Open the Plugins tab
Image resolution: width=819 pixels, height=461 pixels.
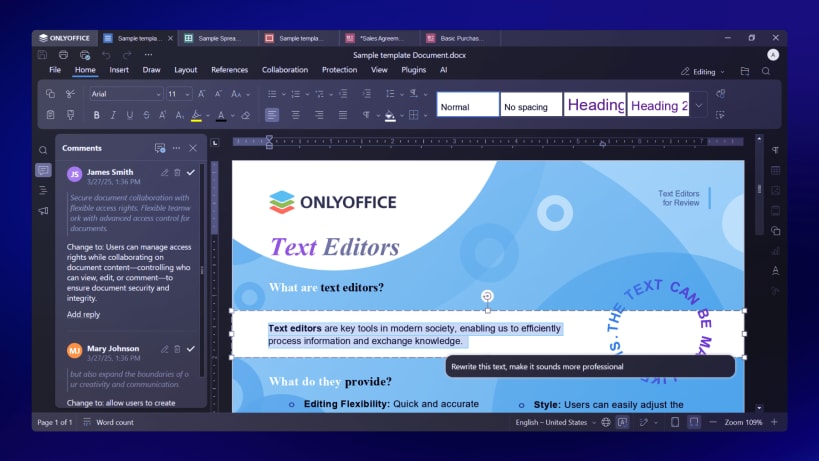(x=414, y=70)
